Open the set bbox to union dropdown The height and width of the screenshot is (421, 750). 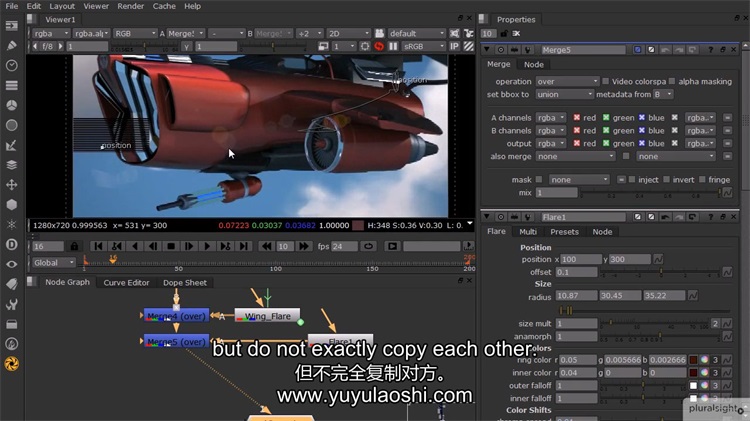pos(564,94)
